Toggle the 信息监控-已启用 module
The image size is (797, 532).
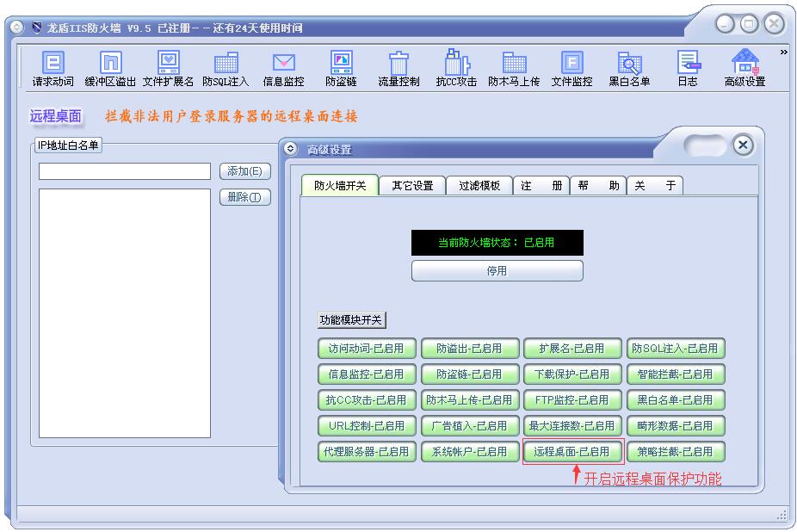[x=367, y=374]
